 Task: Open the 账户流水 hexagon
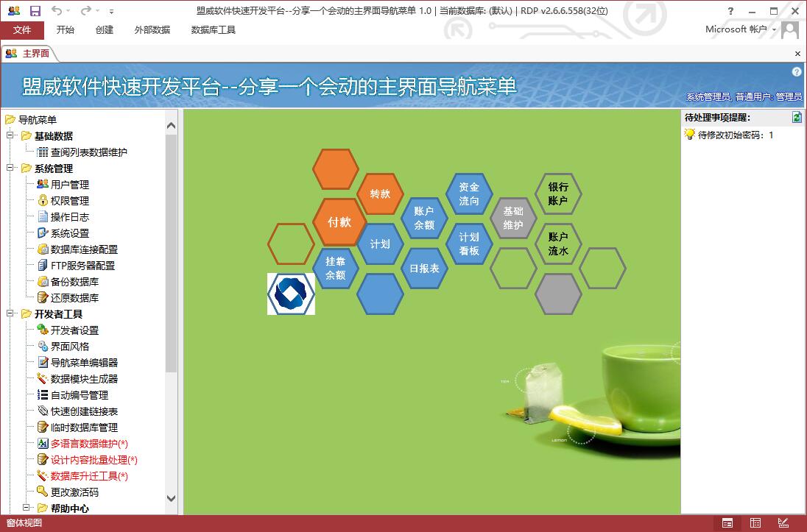[x=558, y=244]
